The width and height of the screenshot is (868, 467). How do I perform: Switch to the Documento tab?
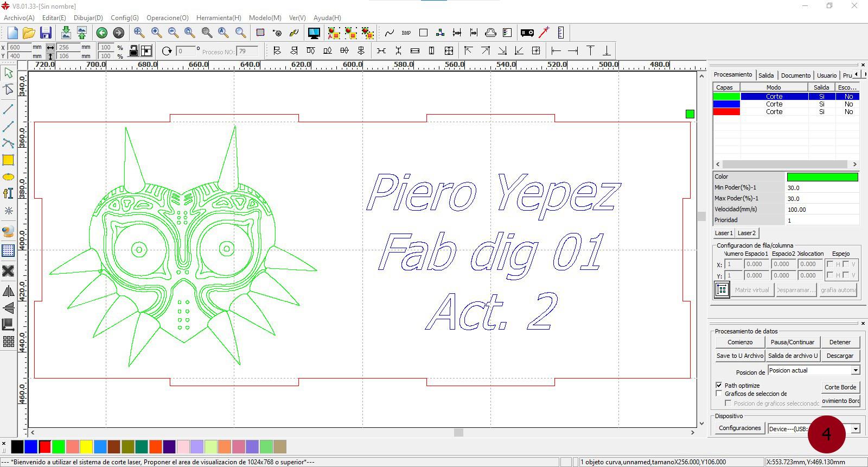[x=796, y=75]
